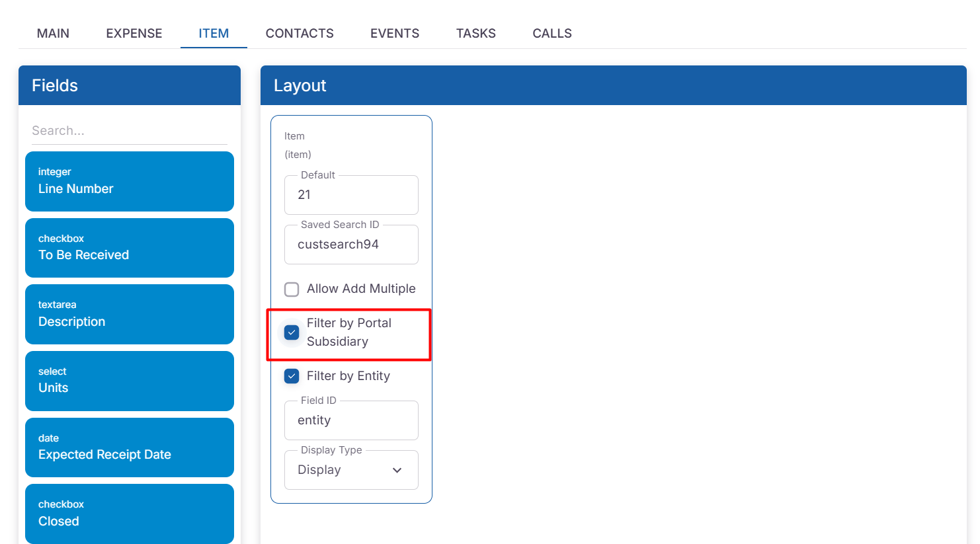The image size is (980, 544).
Task: Pick the To Be Received field
Action: click(129, 248)
